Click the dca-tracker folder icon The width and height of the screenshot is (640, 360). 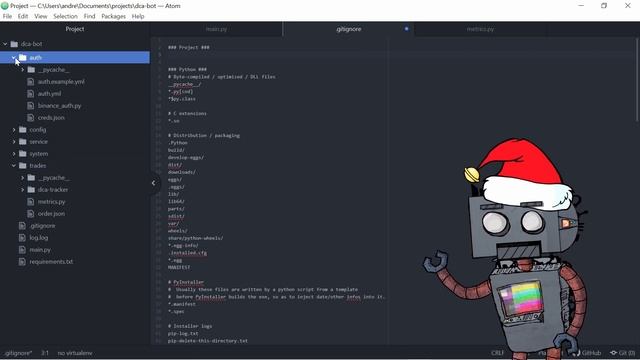tap(31, 190)
